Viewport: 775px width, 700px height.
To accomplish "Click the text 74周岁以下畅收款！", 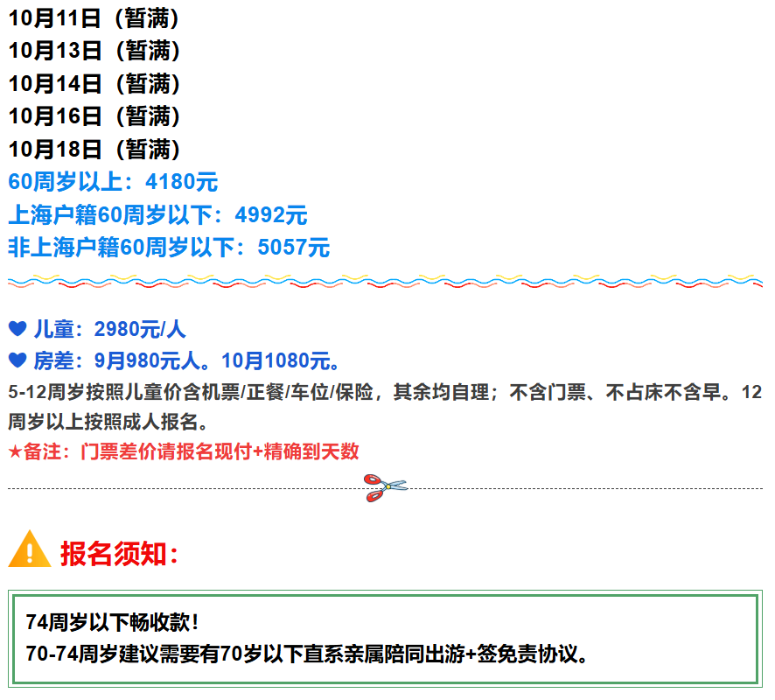I will coord(113,622).
